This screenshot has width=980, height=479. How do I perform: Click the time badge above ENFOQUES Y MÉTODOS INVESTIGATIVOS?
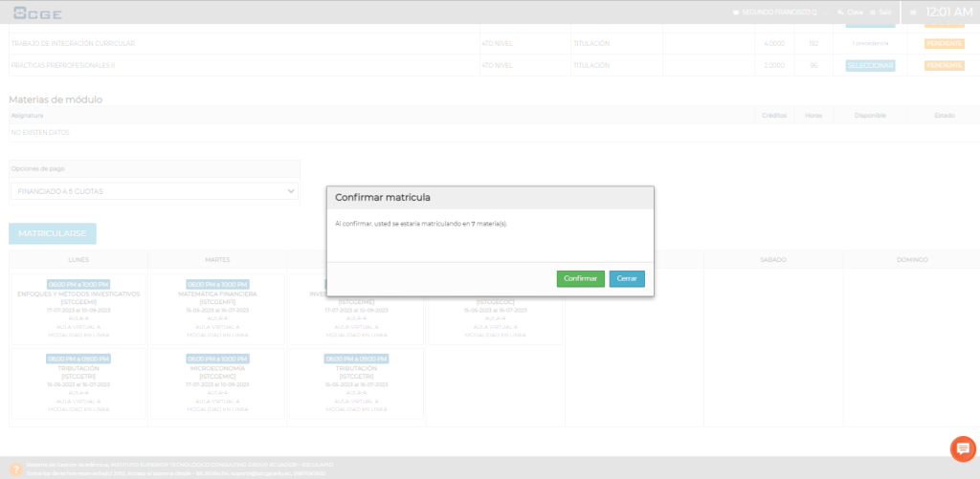[x=78, y=284]
